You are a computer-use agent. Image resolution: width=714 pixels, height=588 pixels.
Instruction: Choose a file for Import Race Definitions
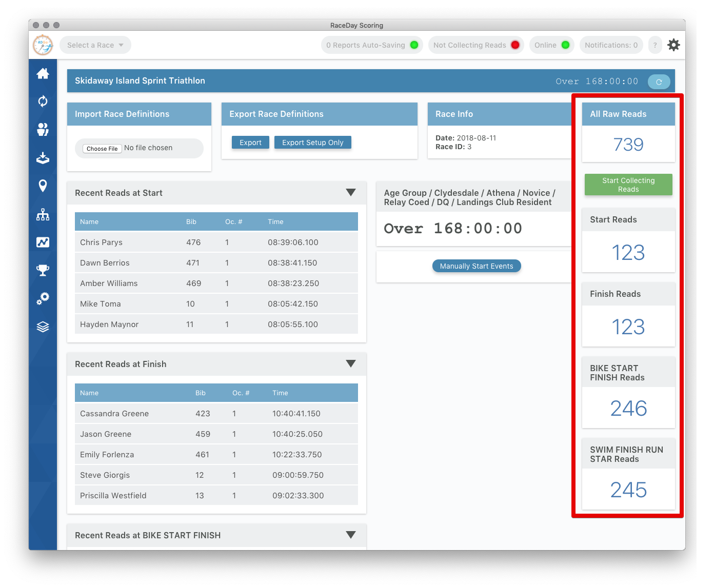102,148
